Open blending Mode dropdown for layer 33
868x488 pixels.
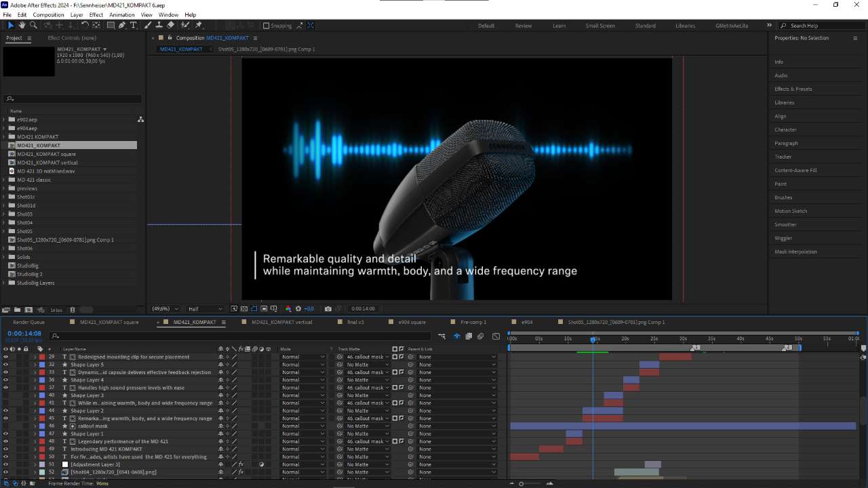[303, 372]
